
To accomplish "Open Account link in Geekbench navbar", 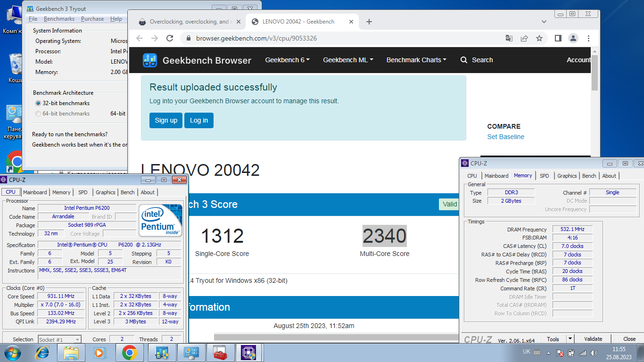I will (579, 60).
